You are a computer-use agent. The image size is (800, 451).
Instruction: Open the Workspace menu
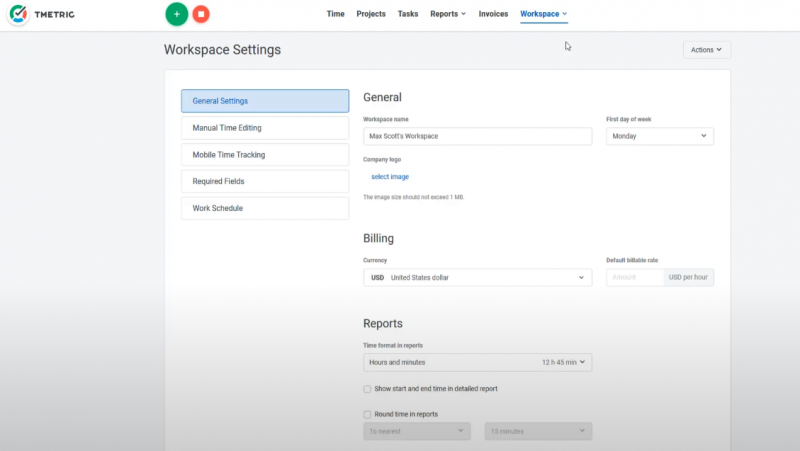[543, 14]
